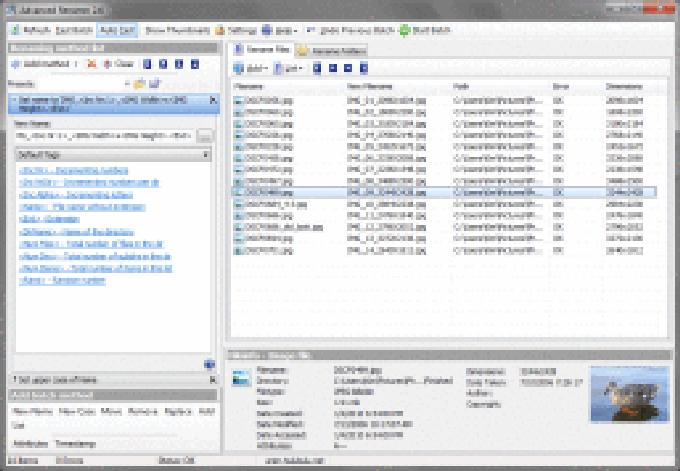Click the save preset icon
680x471 pixels.
point(154,83)
